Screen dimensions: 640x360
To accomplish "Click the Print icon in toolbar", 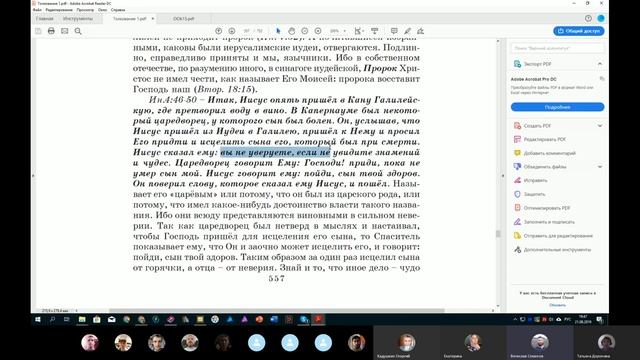I will tap(51, 31).
